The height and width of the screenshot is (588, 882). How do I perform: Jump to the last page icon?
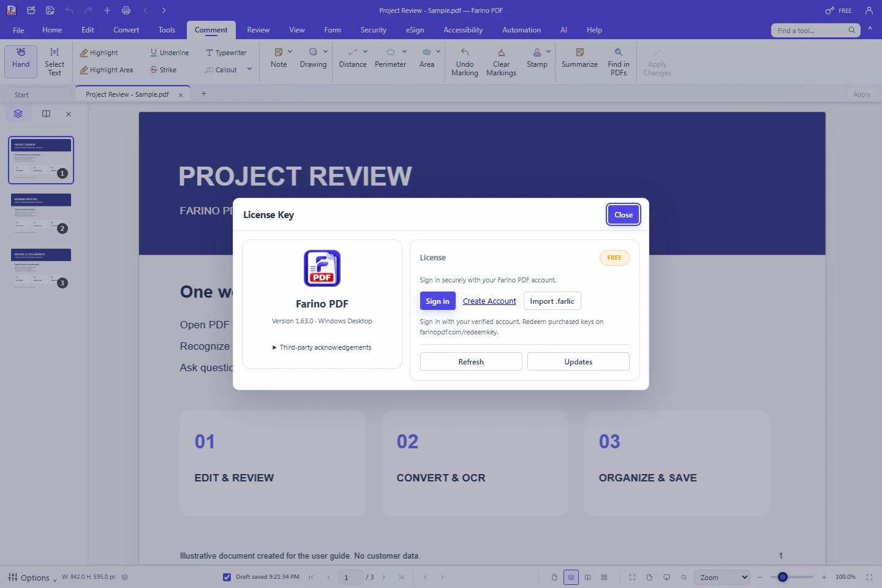pos(401,577)
